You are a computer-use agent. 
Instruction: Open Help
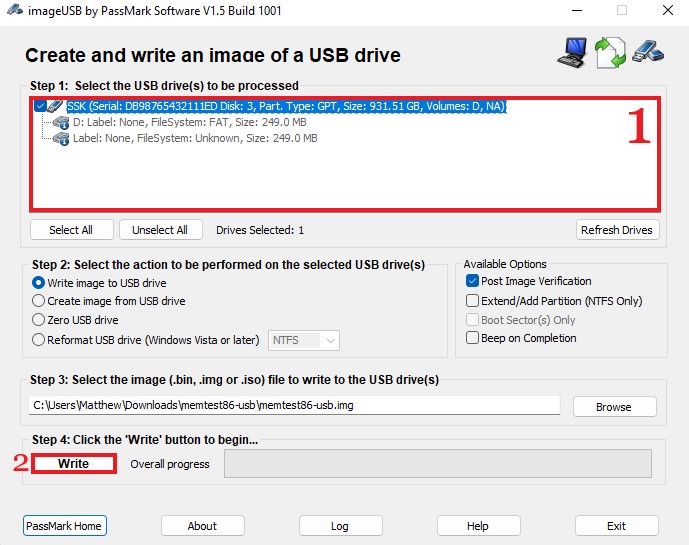(x=479, y=526)
